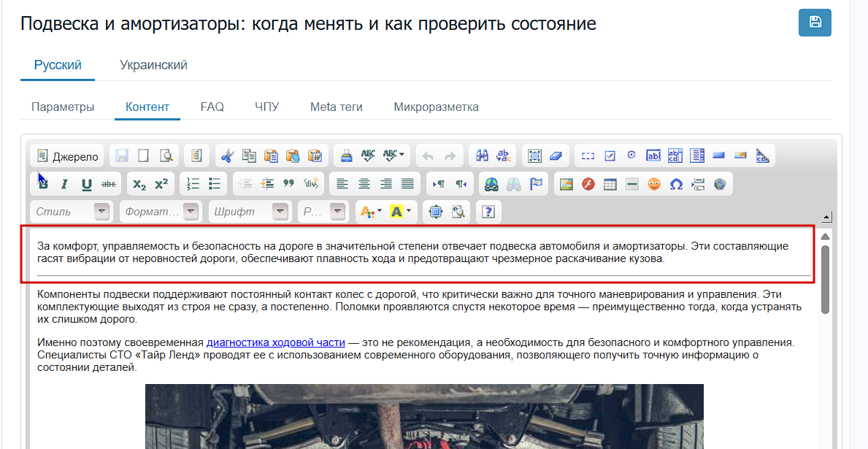Click the Find binoculars icon
The height and width of the screenshot is (449, 868).
tap(482, 156)
